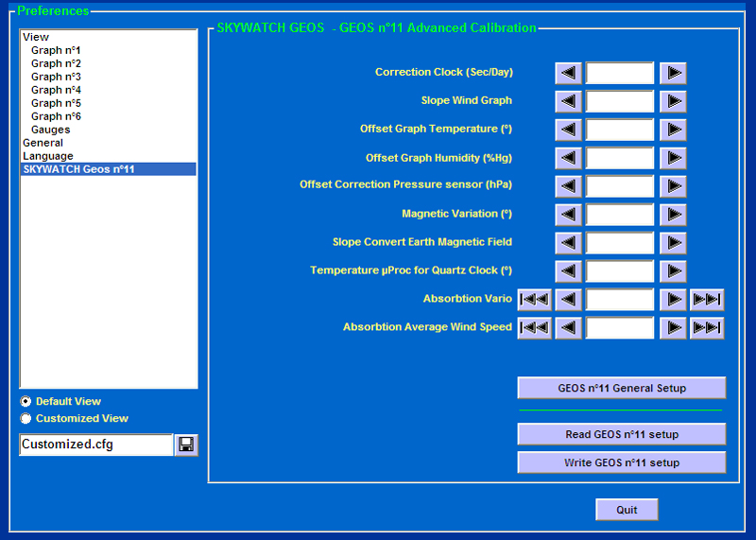
Task: Decrease Slope Wind Graph with left arrow
Action: (x=569, y=101)
